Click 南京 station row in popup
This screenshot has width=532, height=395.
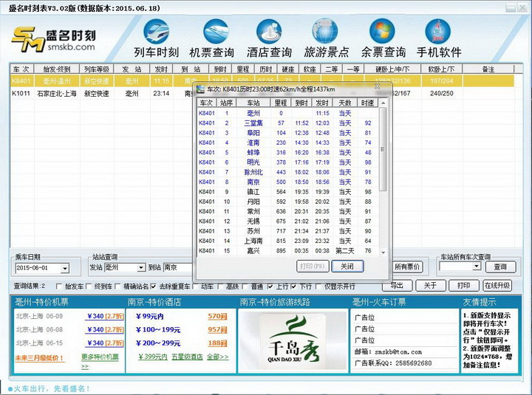pyautogui.click(x=287, y=182)
